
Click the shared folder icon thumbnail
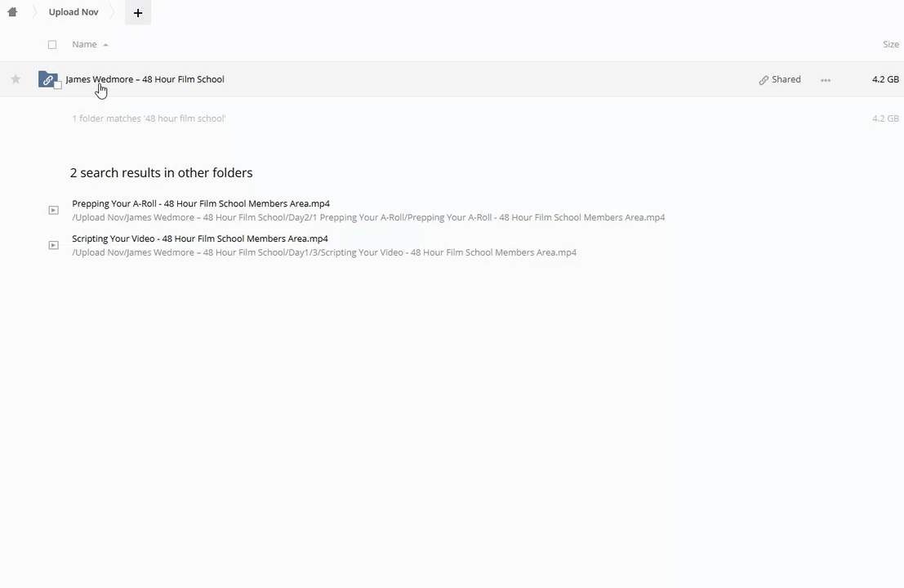47,79
